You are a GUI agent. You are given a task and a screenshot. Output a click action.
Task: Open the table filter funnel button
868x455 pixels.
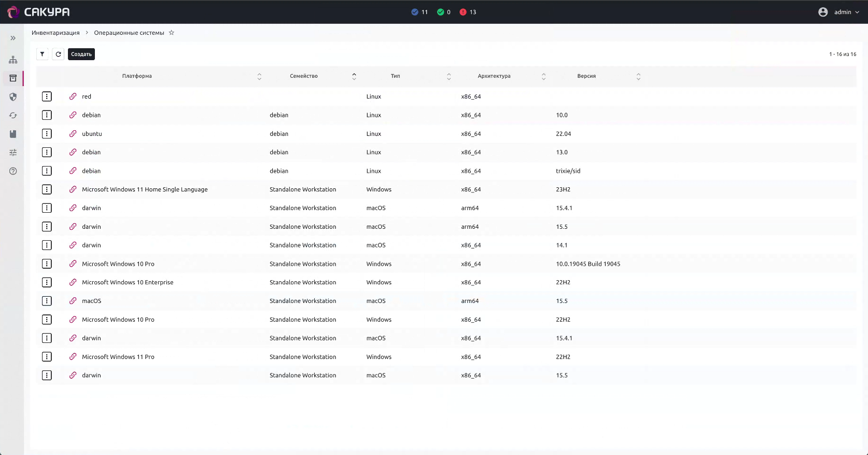(43, 54)
